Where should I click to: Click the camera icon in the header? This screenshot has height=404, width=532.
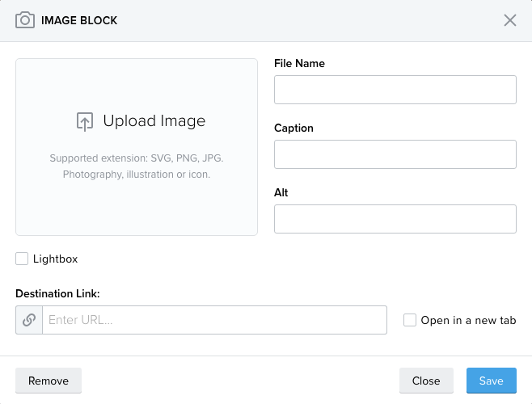pos(25,20)
